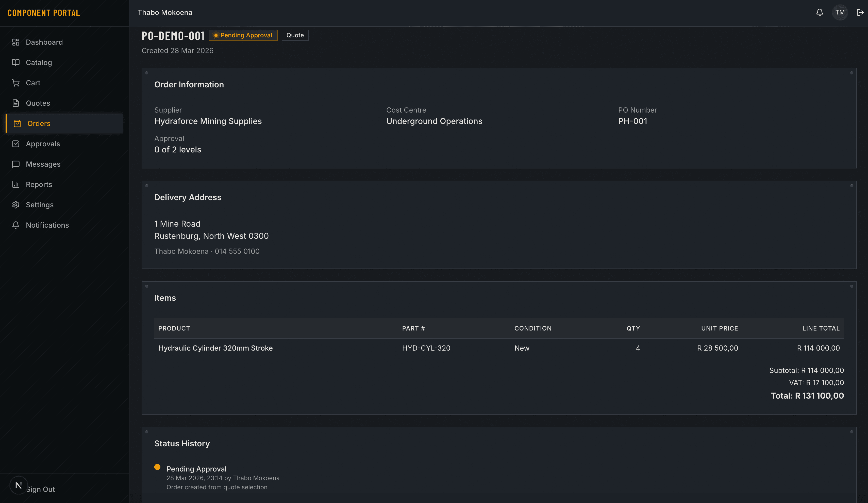Open the shopping Cart icon
The image size is (868, 503).
pyautogui.click(x=16, y=83)
